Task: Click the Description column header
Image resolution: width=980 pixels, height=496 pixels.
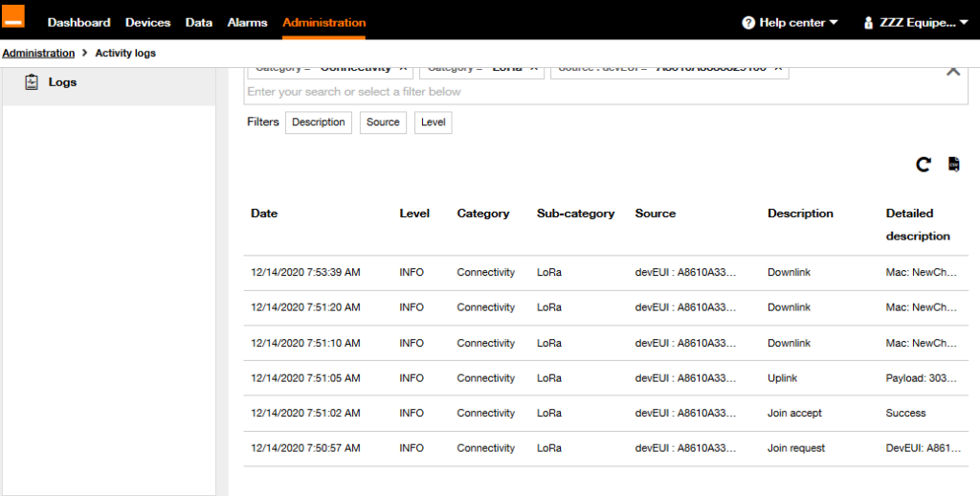Action: pyautogui.click(x=801, y=214)
